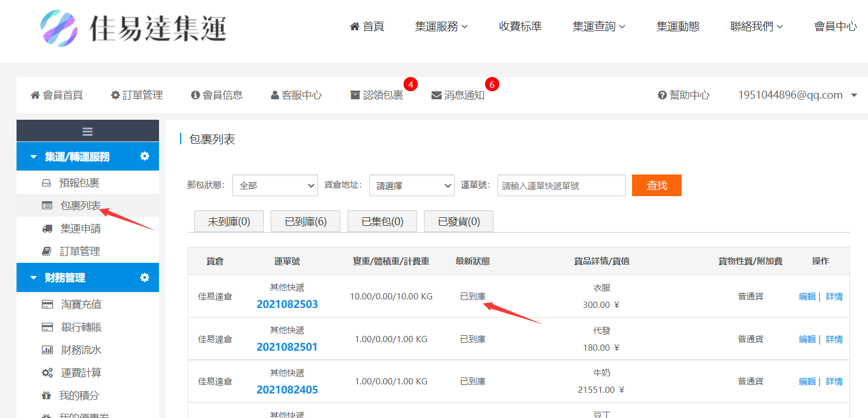Click the book icon beside the sidebar 訂單管理

pos(47,251)
